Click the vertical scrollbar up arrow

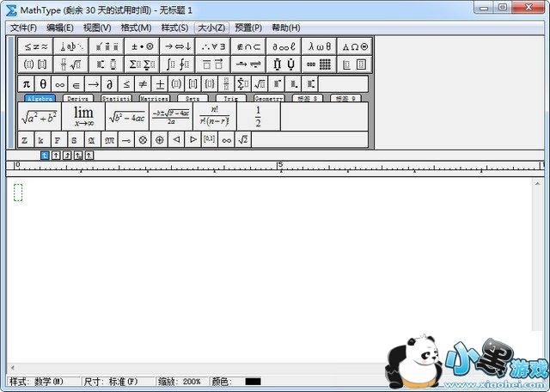click(537, 184)
